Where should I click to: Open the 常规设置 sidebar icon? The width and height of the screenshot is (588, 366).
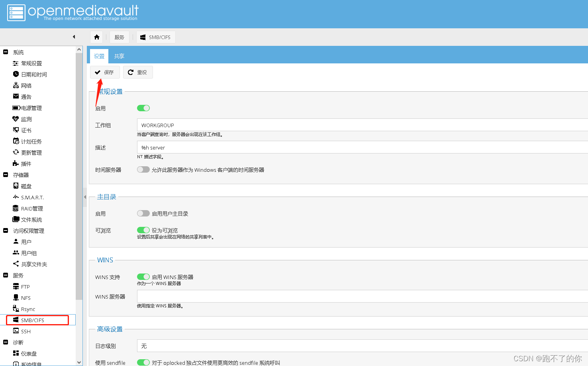click(x=16, y=63)
